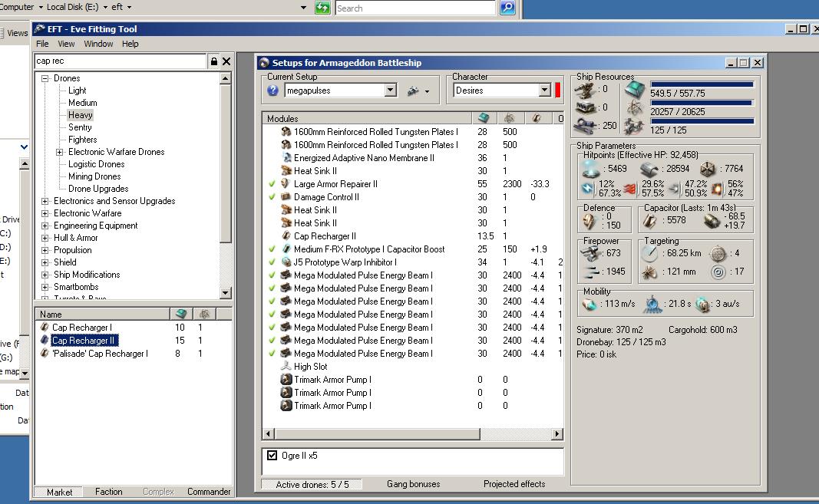
Task: Click the green refresh icon beside address bar
Action: coord(323,8)
